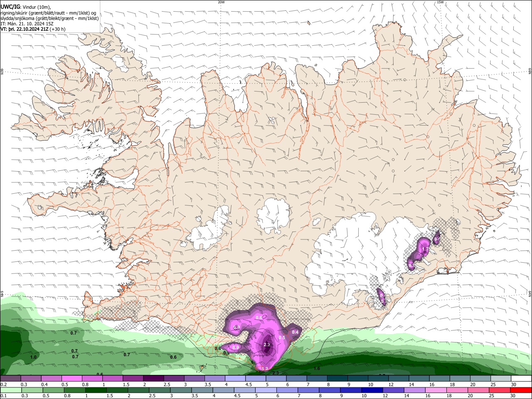Pick the red-pink 25 rain swatch
Image resolution: width=532 pixels, height=399 pixels.
(x=500, y=390)
